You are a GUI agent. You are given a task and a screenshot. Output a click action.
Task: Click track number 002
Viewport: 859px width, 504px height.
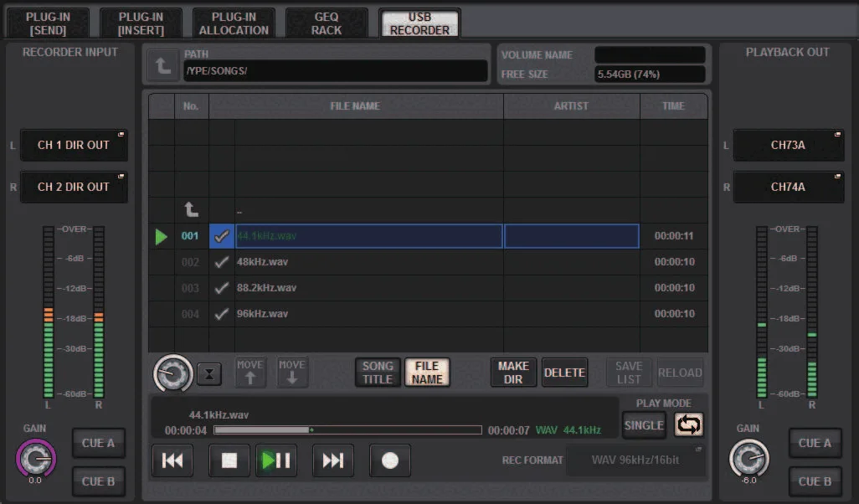191,262
